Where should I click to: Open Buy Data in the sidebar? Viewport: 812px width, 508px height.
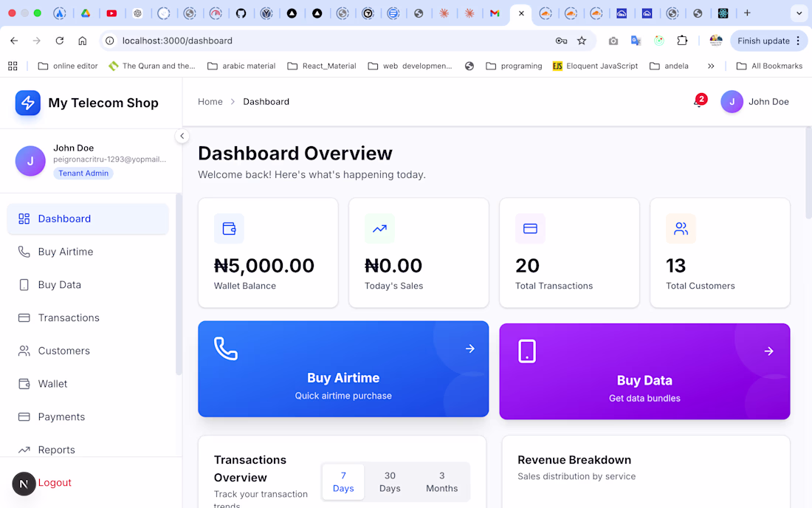point(88,285)
